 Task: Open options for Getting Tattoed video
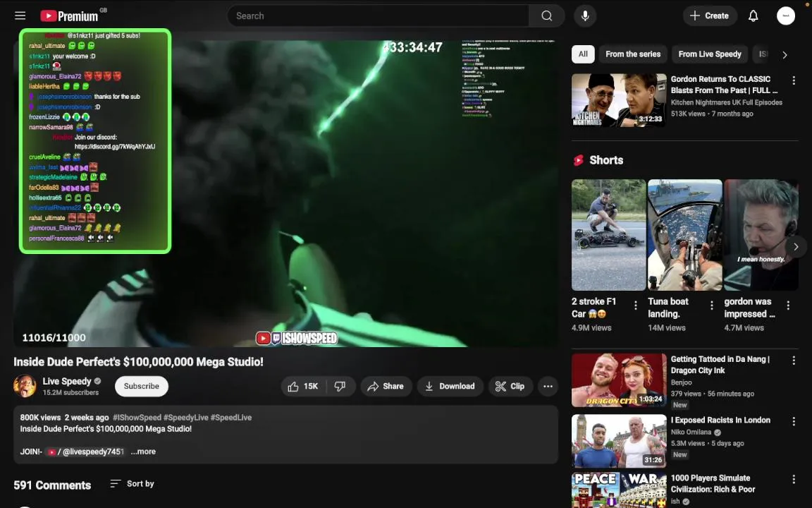coord(794,361)
